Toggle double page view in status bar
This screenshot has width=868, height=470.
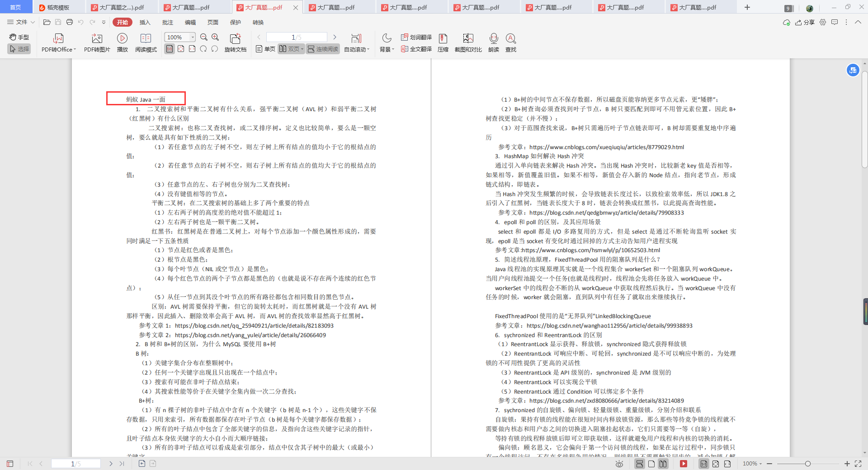[x=663, y=464]
